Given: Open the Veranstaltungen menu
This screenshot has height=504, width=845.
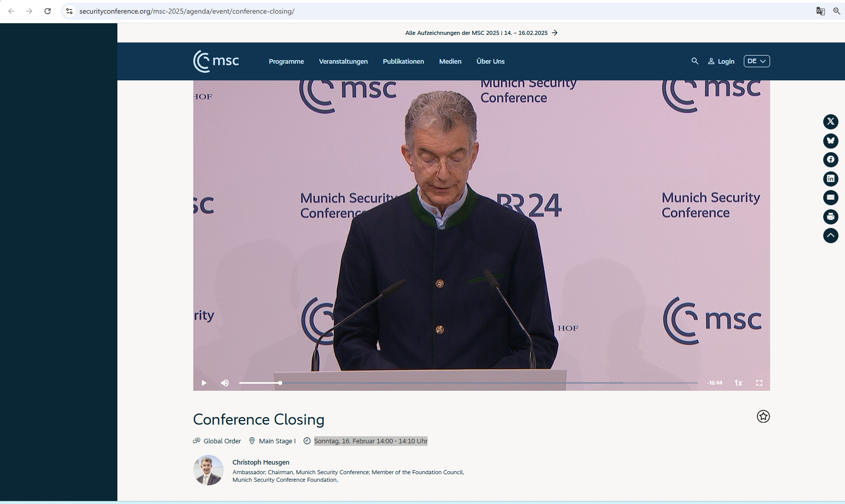Looking at the screenshot, I should tap(343, 62).
